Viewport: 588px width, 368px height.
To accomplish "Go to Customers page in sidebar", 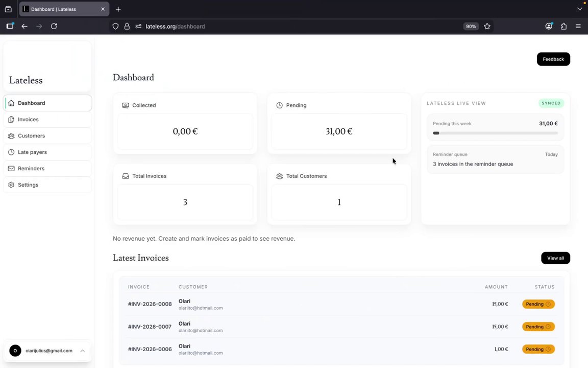I will pyautogui.click(x=47, y=136).
